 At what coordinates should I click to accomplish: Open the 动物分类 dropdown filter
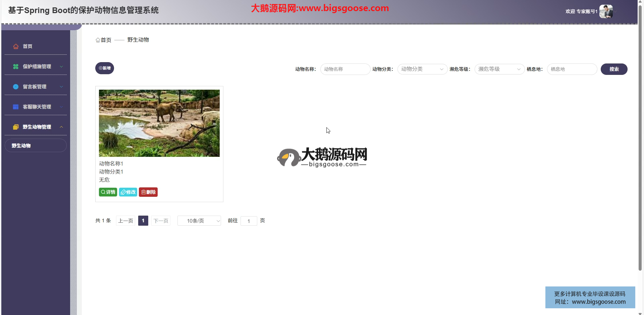click(x=422, y=69)
